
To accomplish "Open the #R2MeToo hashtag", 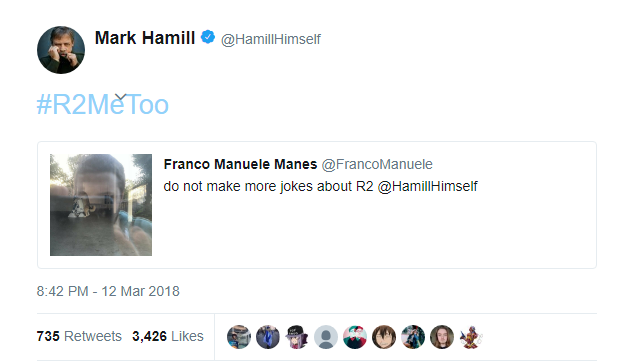I will [102, 104].
